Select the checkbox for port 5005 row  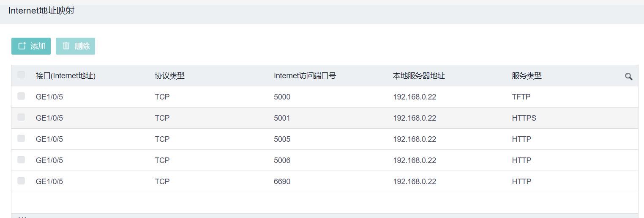(x=21, y=139)
